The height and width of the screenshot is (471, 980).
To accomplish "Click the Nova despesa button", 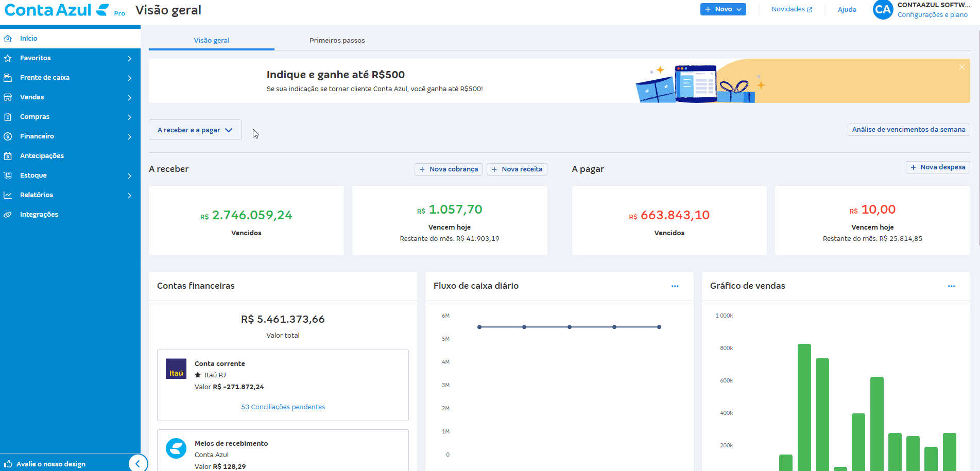I will pyautogui.click(x=937, y=167).
